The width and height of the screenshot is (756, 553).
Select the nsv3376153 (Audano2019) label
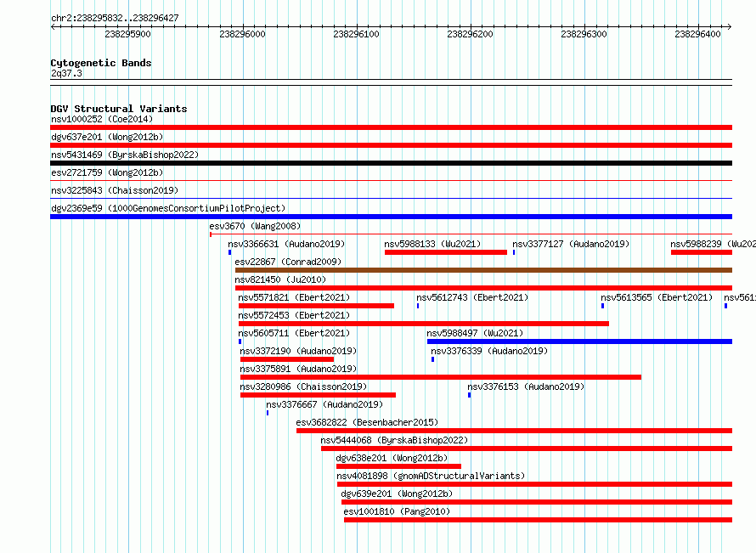click(526, 387)
